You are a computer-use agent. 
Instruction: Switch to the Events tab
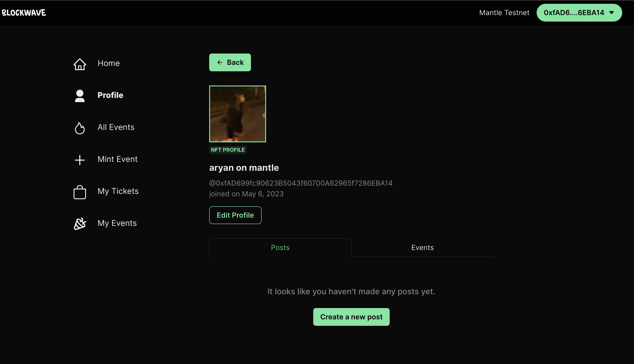point(422,247)
